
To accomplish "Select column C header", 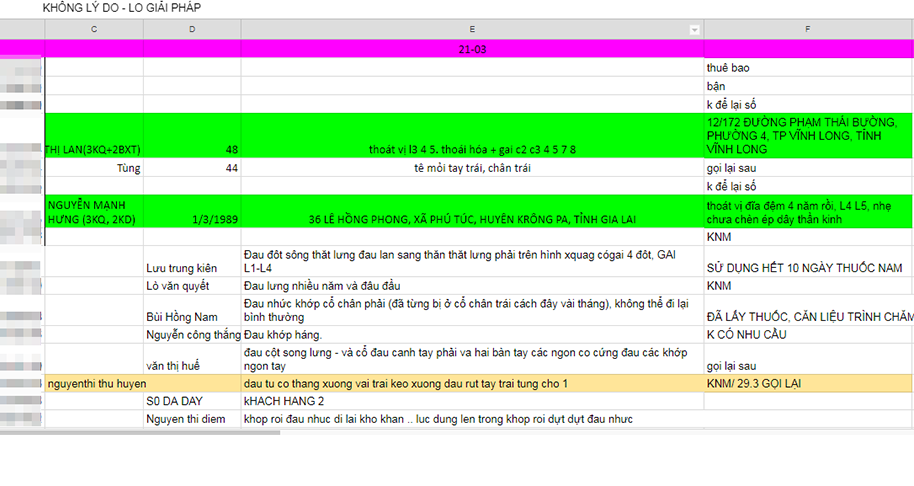I will [x=93, y=30].
